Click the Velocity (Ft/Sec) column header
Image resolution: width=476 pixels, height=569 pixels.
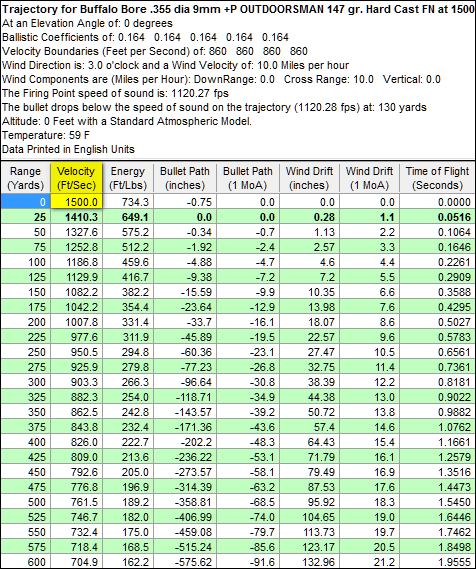click(x=76, y=178)
